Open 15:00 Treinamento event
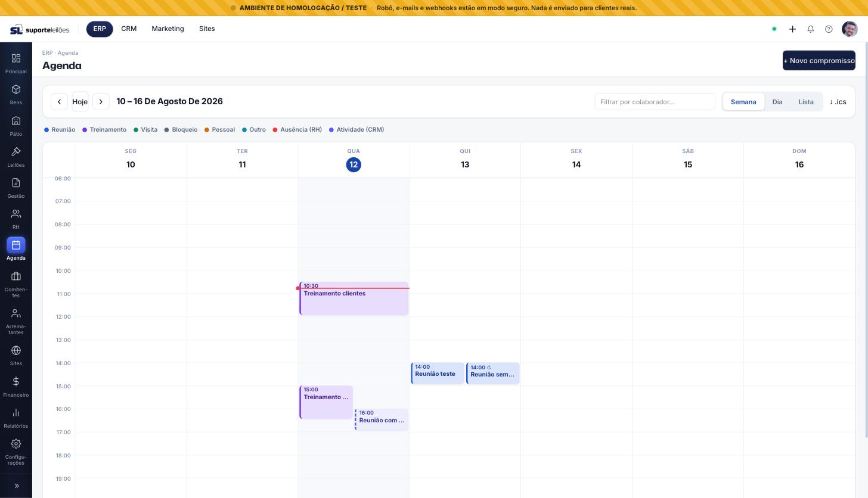Screen dimensions: 868x498 [x=326, y=402]
